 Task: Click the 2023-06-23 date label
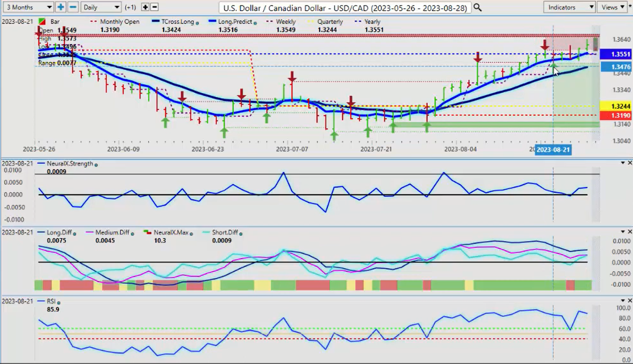pos(207,149)
